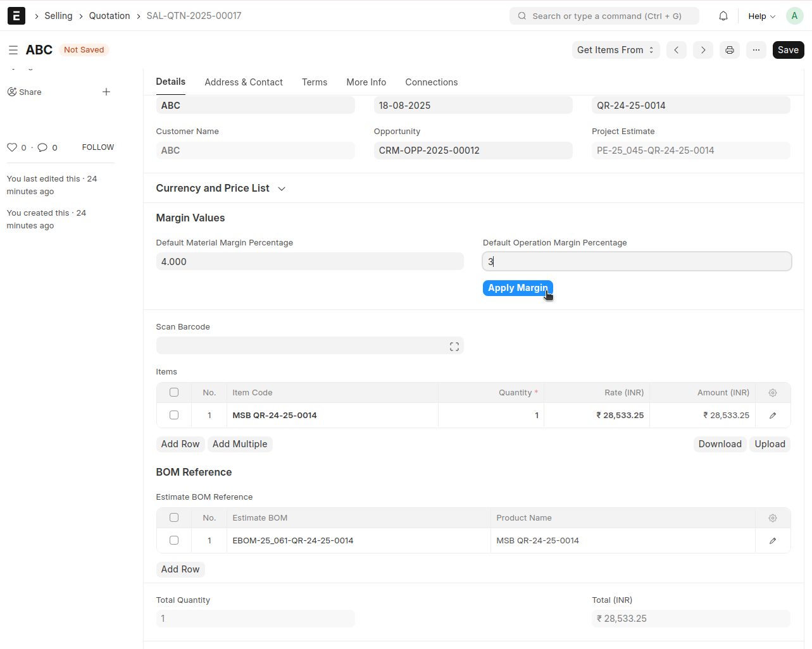Select all rows in Items table
812x649 pixels.
coord(174,392)
